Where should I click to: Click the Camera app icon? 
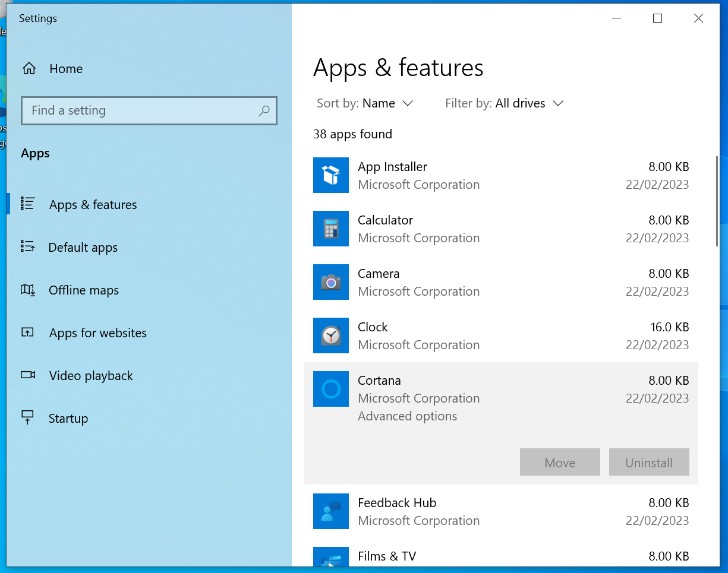pyautogui.click(x=331, y=282)
